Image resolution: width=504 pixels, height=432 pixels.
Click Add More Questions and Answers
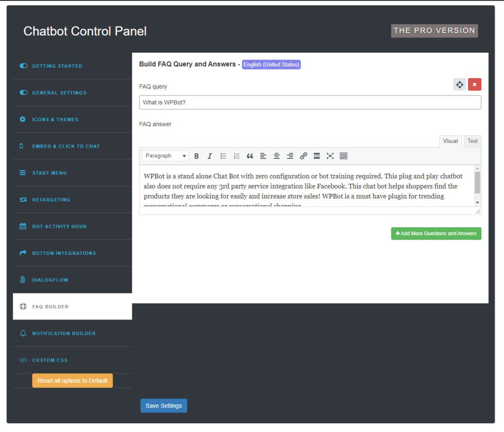[x=436, y=233]
